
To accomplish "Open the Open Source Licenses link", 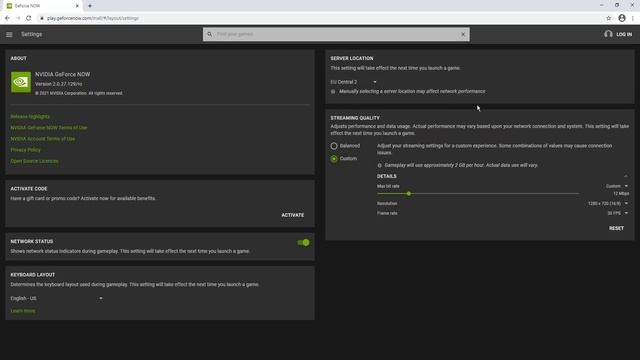I will click(x=34, y=161).
